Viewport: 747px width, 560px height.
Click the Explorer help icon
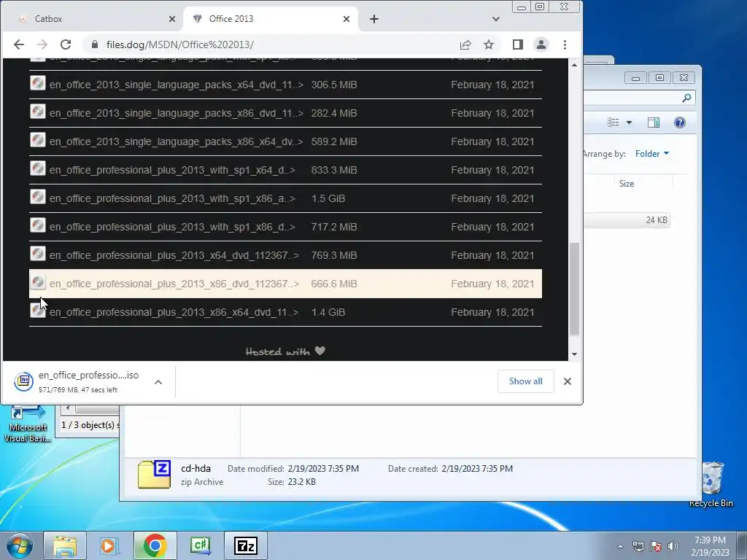click(680, 122)
